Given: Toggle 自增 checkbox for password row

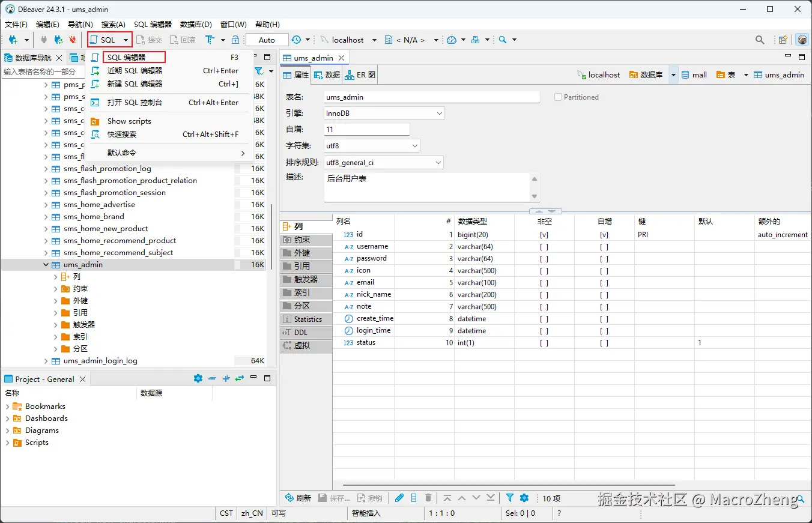Looking at the screenshot, I should coord(604,259).
